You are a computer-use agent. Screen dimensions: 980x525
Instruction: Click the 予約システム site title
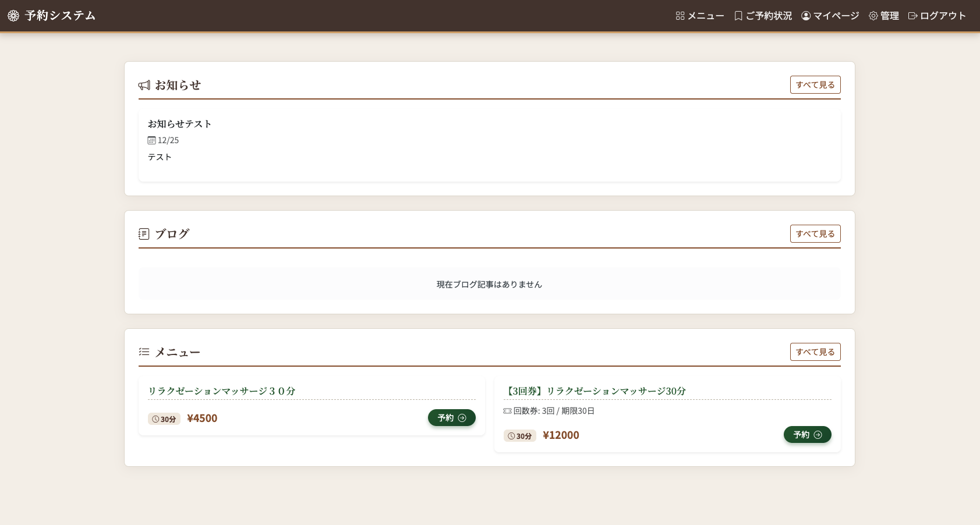click(x=60, y=16)
